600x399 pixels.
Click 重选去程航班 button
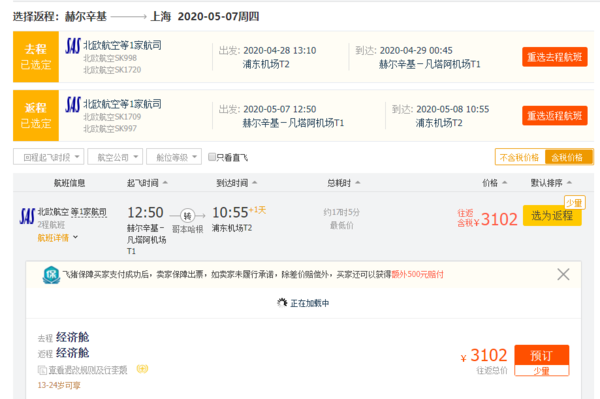click(554, 57)
